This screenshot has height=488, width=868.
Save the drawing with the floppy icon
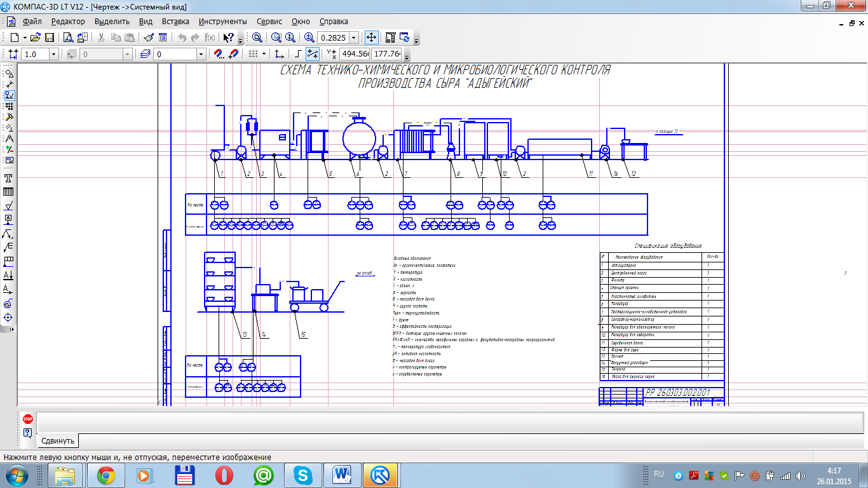click(x=49, y=37)
